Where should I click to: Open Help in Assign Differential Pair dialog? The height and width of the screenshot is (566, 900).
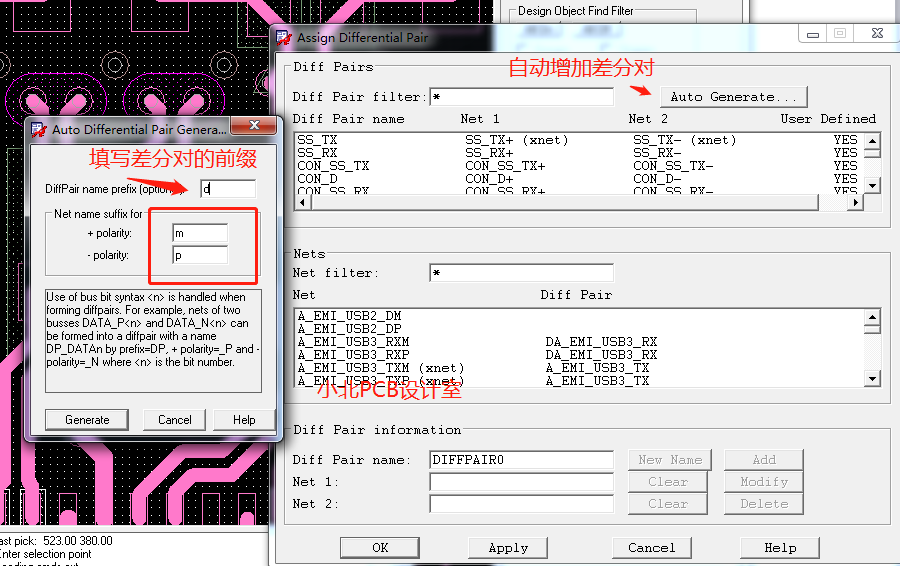pos(780,548)
